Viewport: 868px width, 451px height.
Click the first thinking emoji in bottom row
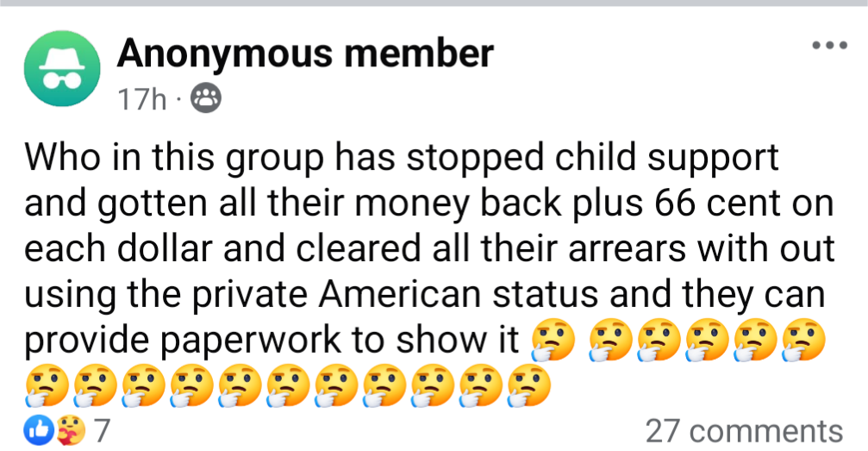[x=47, y=385]
